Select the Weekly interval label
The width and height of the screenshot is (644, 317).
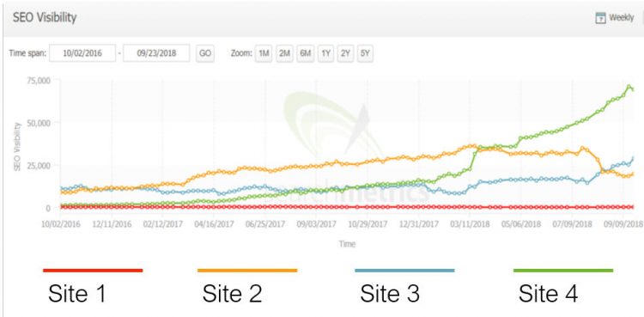pos(622,18)
